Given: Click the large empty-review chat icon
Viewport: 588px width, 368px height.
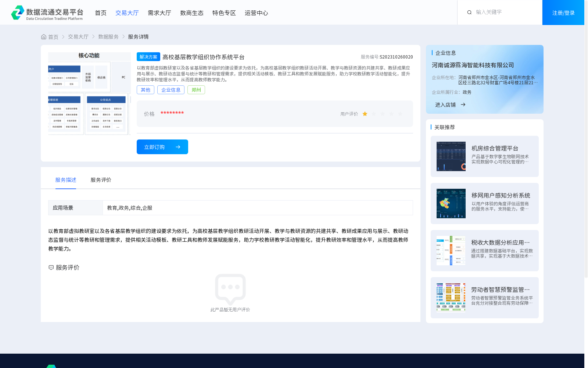Looking at the screenshot, I should [x=230, y=289].
